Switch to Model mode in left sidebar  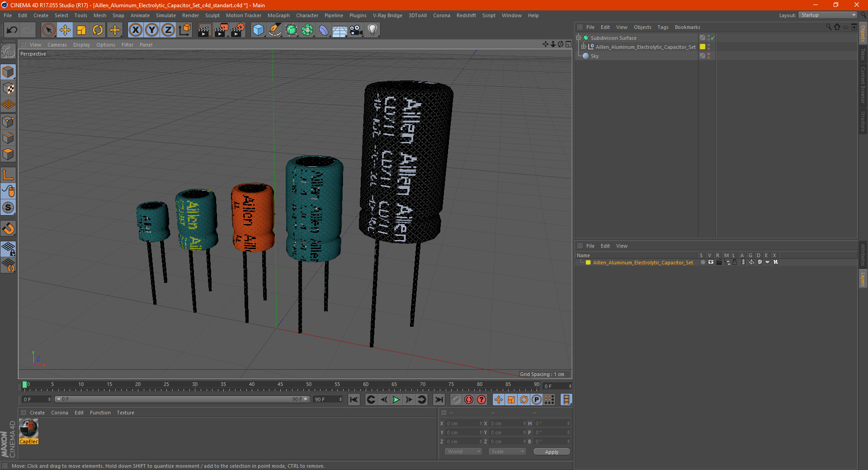point(9,72)
